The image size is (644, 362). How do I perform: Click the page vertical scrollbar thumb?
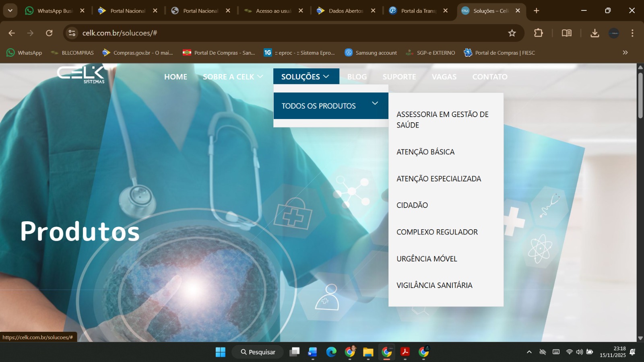tap(640, 95)
